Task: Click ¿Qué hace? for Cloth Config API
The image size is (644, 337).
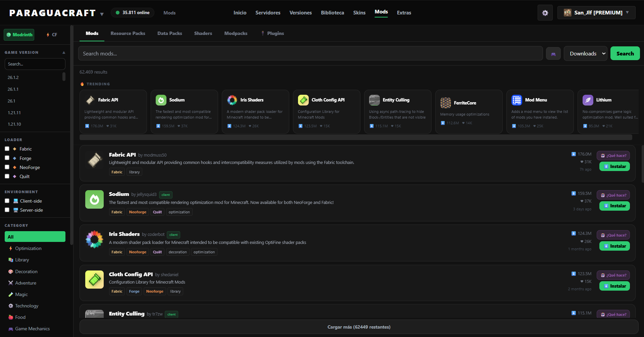Action: click(613, 275)
